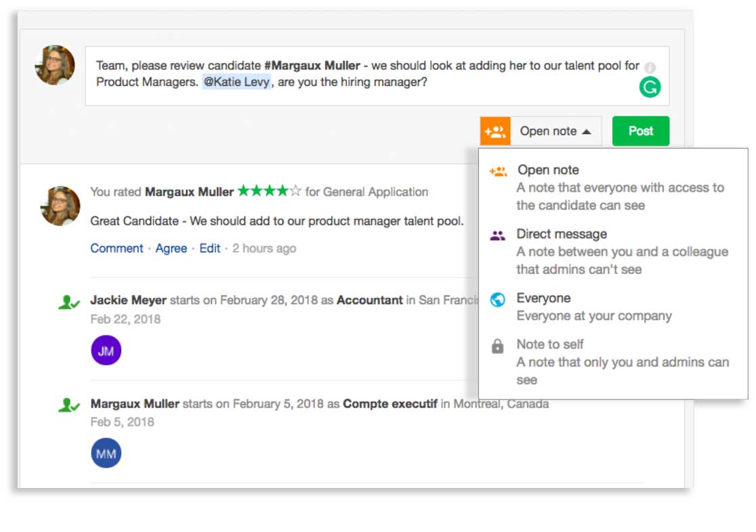This screenshot has width=756, height=532.
Task: Click the purple Direct message people icon
Action: coord(498,235)
